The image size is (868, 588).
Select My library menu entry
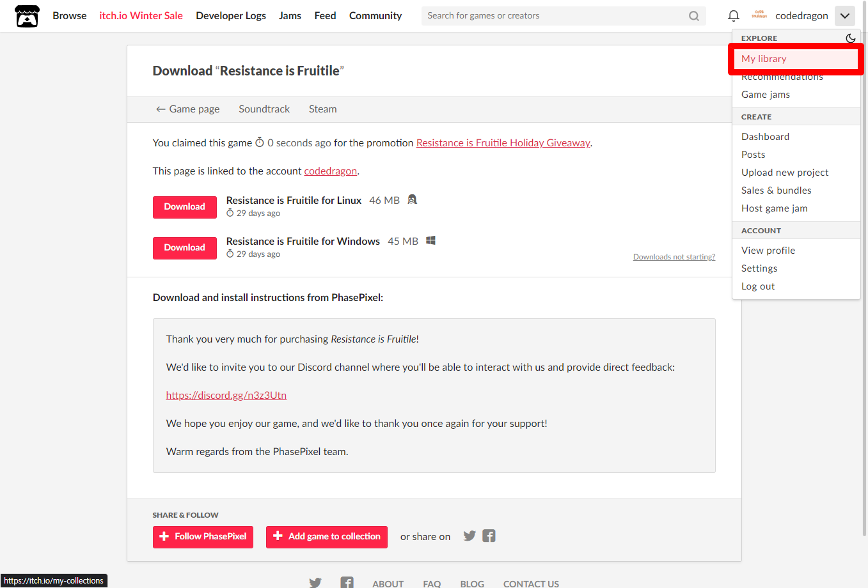pyautogui.click(x=796, y=59)
